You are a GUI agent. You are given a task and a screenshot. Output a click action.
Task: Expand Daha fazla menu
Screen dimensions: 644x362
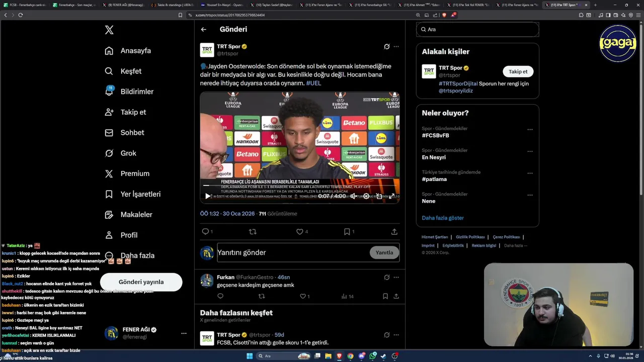click(x=129, y=255)
